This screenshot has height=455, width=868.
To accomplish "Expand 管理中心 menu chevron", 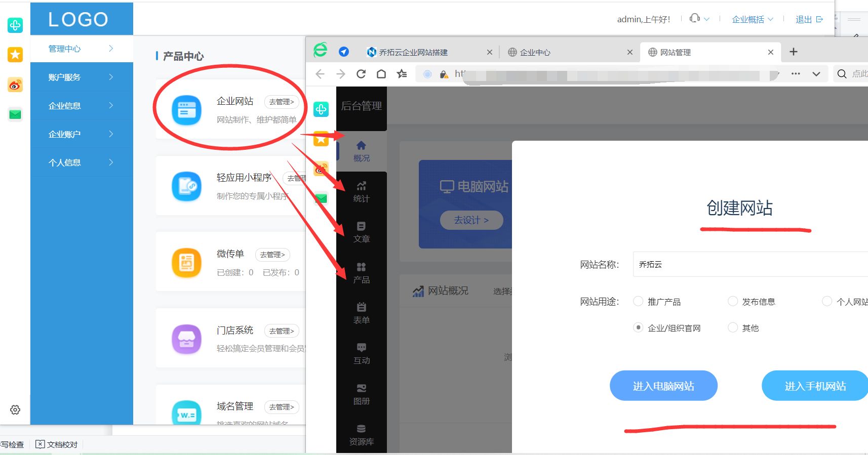I will [111, 49].
